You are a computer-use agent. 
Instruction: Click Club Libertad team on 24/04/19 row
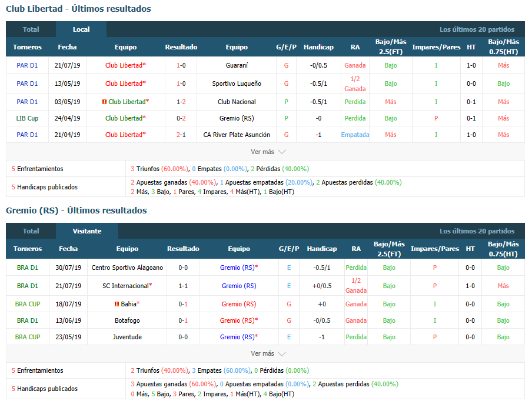(x=125, y=118)
